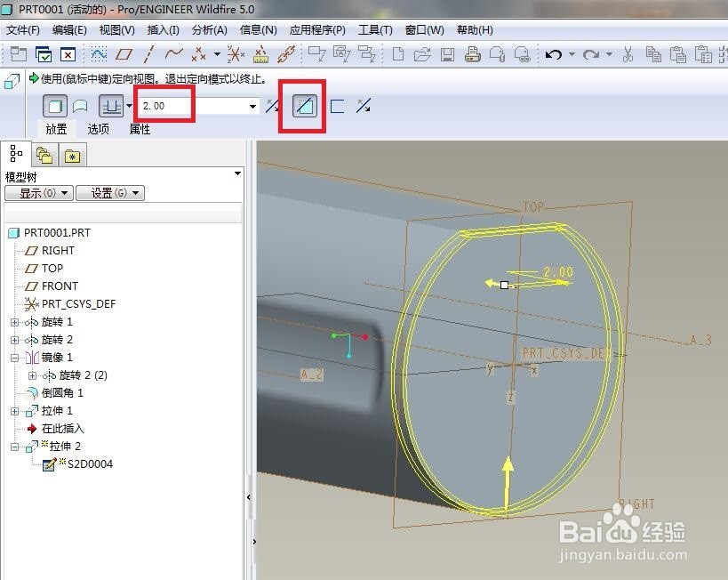This screenshot has width=728, height=580.
Task: Open the 选项 panel tab
Action: pyautogui.click(x=98, y=129)
